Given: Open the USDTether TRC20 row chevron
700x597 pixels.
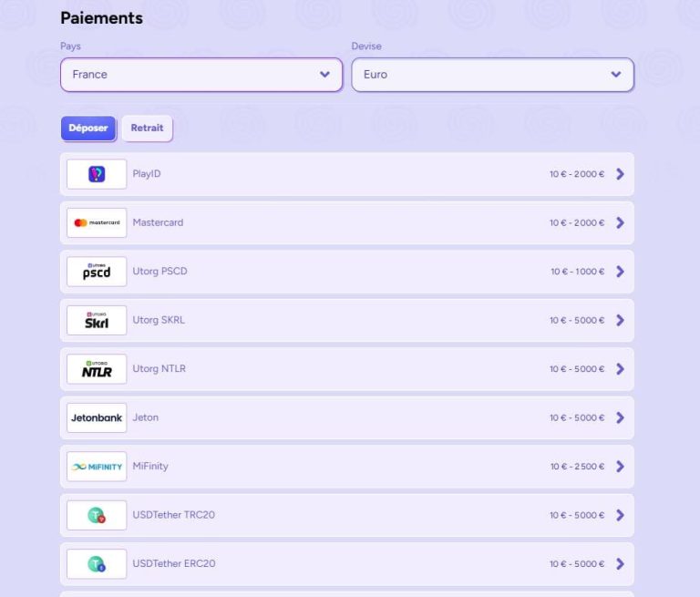Looking at the screenshot, I should pos(620,515).
